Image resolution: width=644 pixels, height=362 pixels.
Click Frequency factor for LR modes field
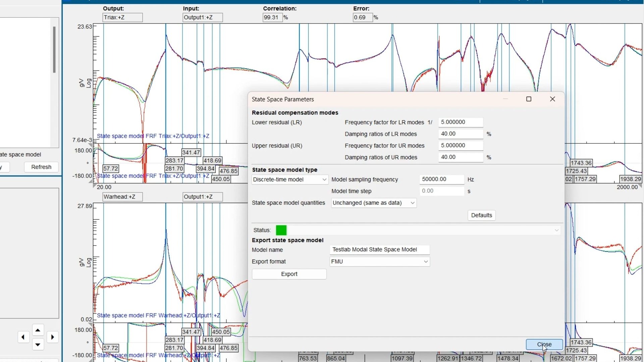(461, 122)
